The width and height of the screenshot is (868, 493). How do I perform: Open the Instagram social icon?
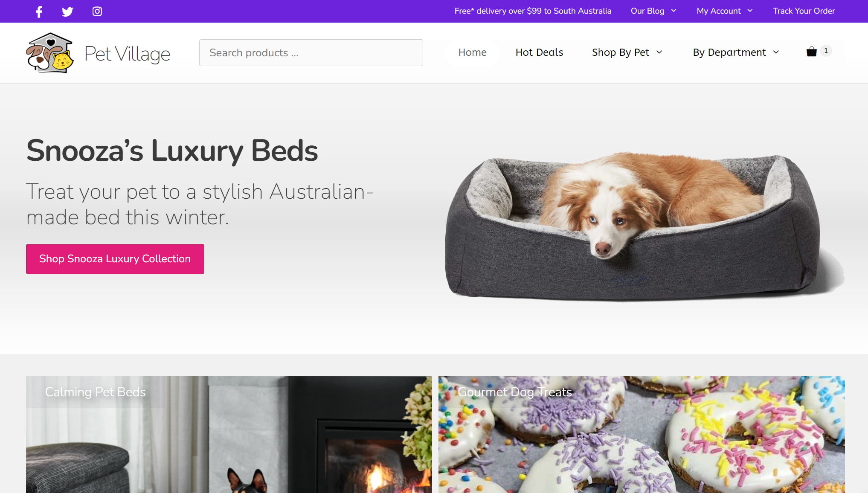tap(97, 11)
